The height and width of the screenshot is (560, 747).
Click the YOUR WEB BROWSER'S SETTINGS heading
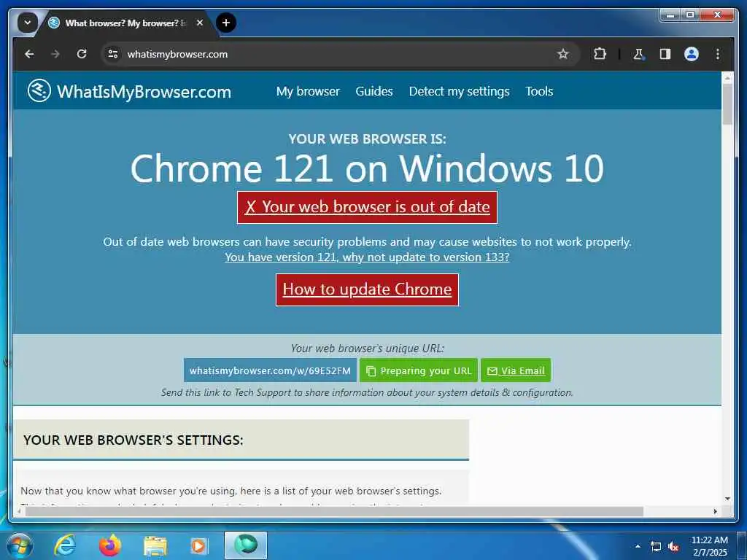tap(133, 440)
